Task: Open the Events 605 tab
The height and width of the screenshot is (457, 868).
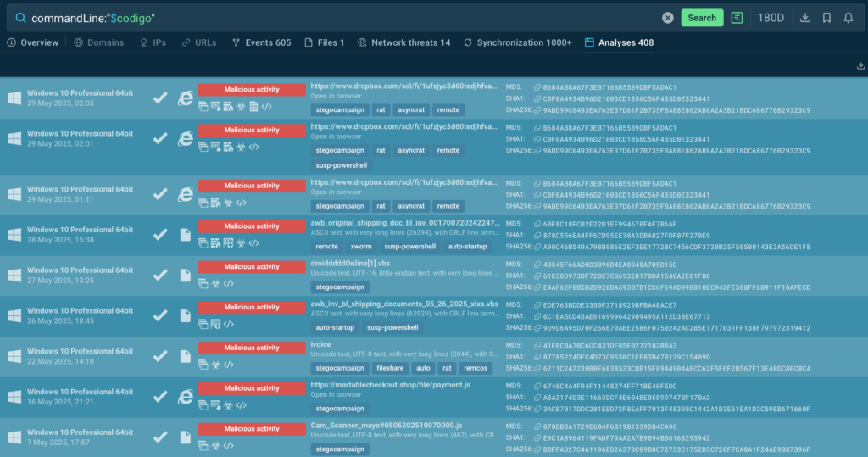Action: (x=261, y=42)
